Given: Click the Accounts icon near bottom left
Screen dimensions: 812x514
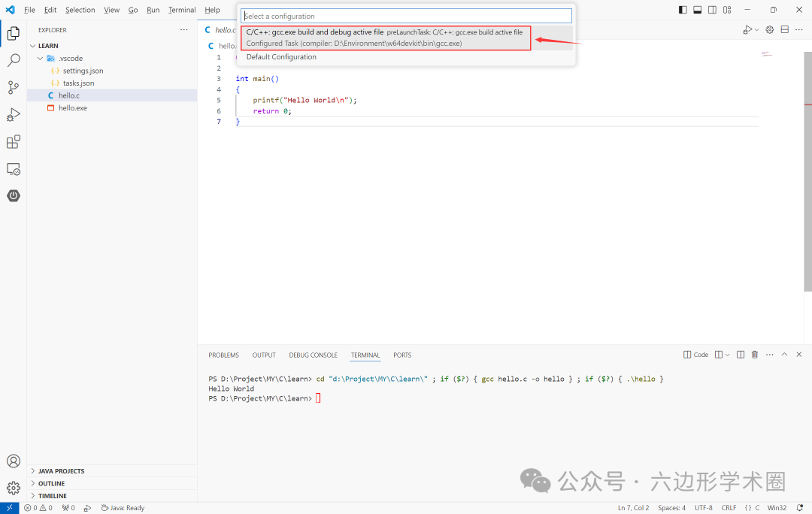Looking at the screenshot, I should click(x=13, y=461).
